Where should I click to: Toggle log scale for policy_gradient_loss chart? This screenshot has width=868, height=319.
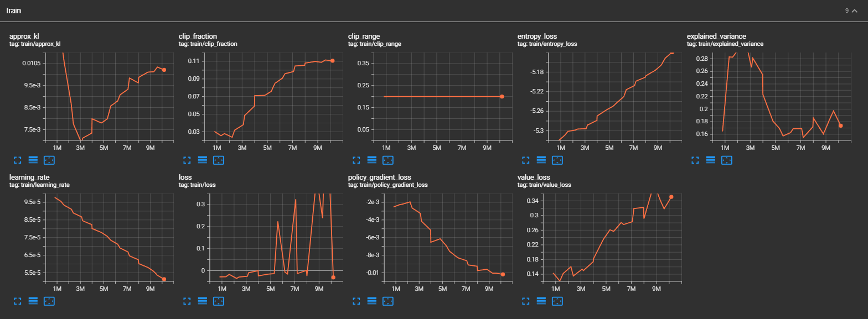pyautogui.click(x=372, y=301)
